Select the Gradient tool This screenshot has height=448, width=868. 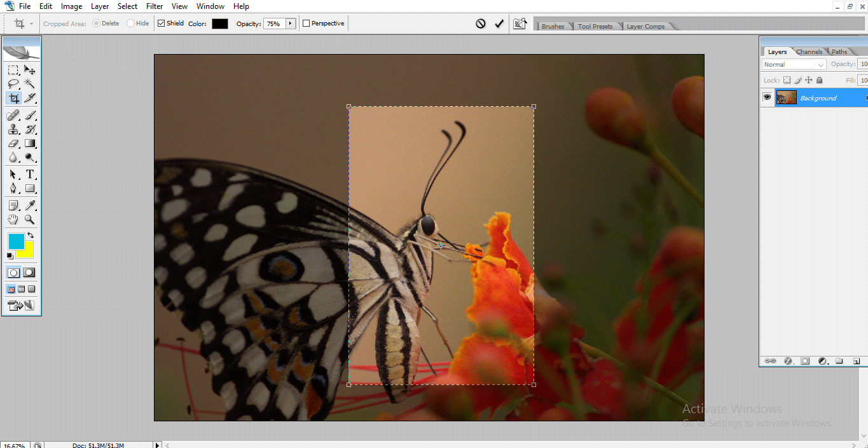tap(30, 144)
